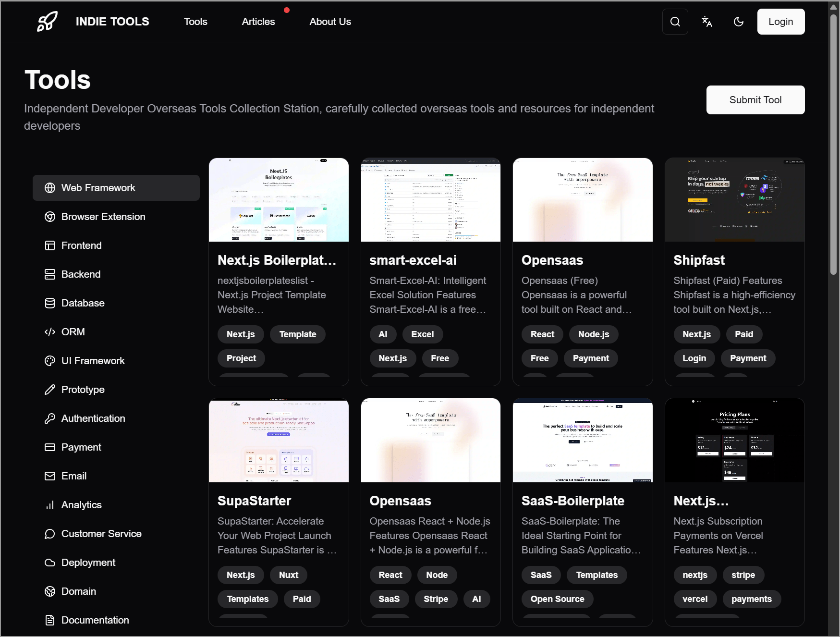Image resolution: width=840 pixels, height=637 pixels.
Task: Open the Pricing Plans card thumbnail
Action: 734,440
